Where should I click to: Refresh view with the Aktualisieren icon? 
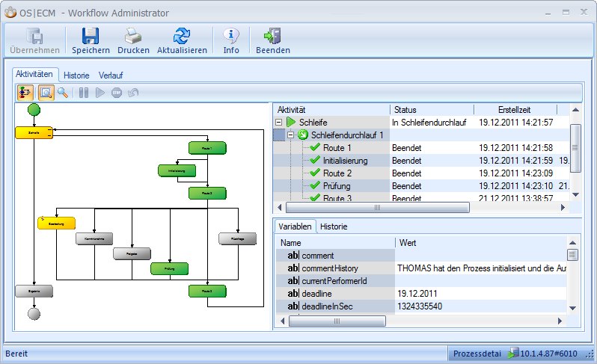(182, 36)
